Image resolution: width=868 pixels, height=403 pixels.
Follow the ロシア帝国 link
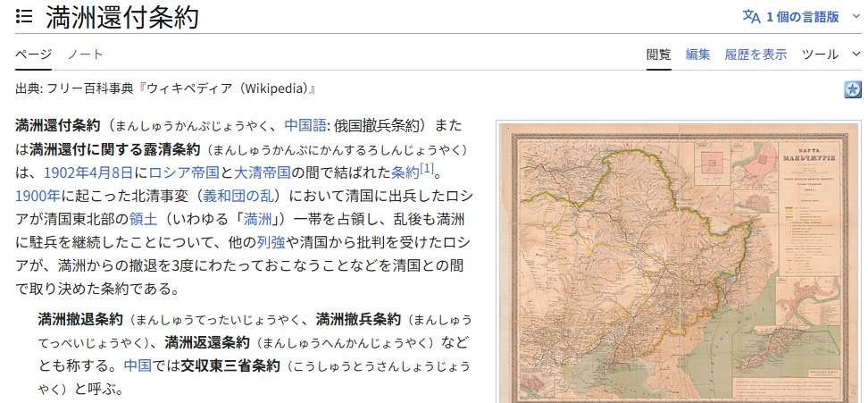click(184, 172)
